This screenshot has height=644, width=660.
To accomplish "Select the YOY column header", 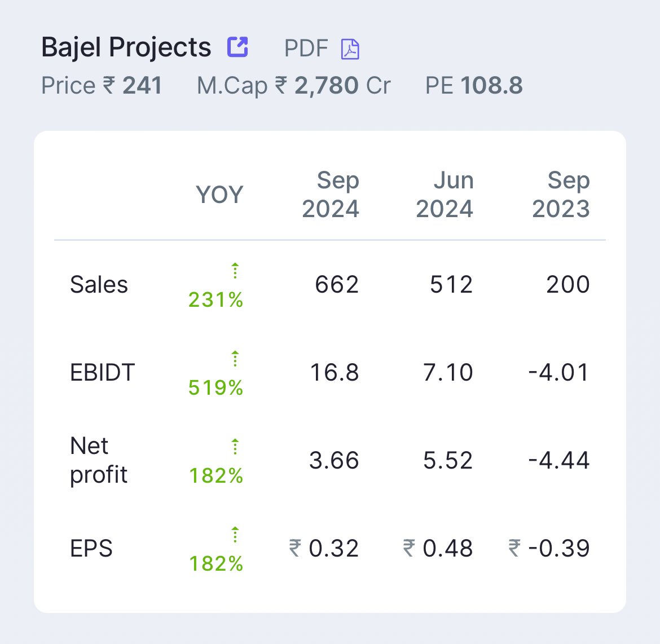I will [x=219, y=195].
